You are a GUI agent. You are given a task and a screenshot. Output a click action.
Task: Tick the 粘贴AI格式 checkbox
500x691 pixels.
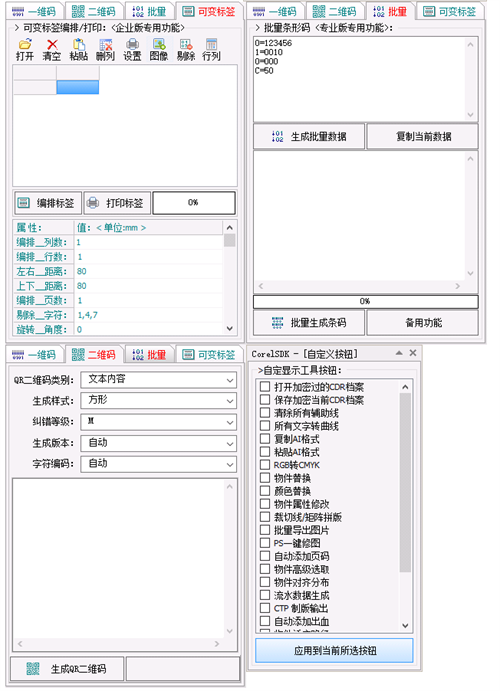coord(265,452)
